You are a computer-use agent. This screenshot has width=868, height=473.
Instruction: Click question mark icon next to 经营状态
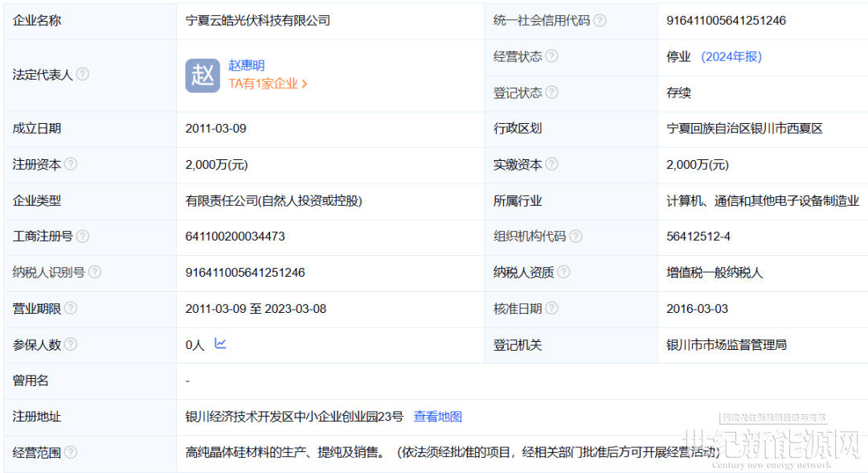click(x=551, y=56)
